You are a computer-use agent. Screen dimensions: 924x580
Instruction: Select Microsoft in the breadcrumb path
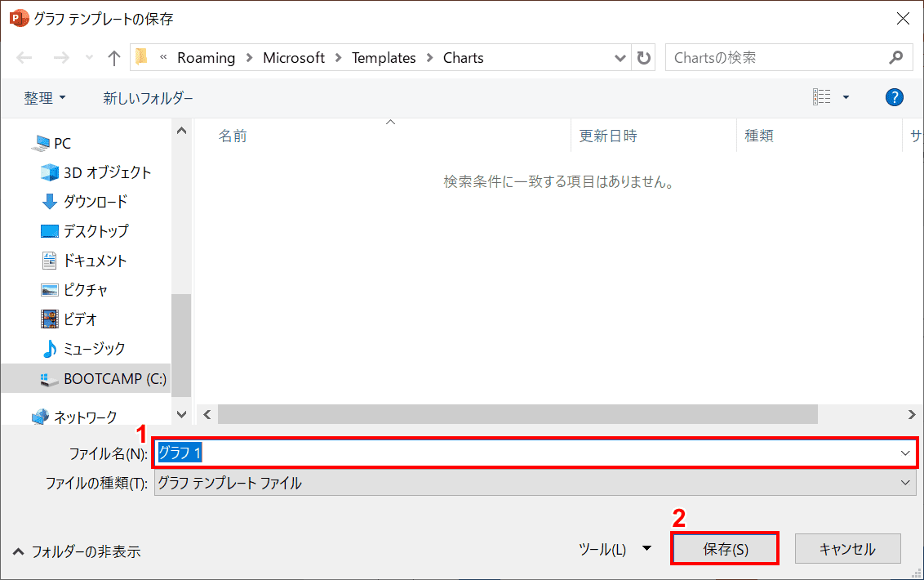pos(294,58)
